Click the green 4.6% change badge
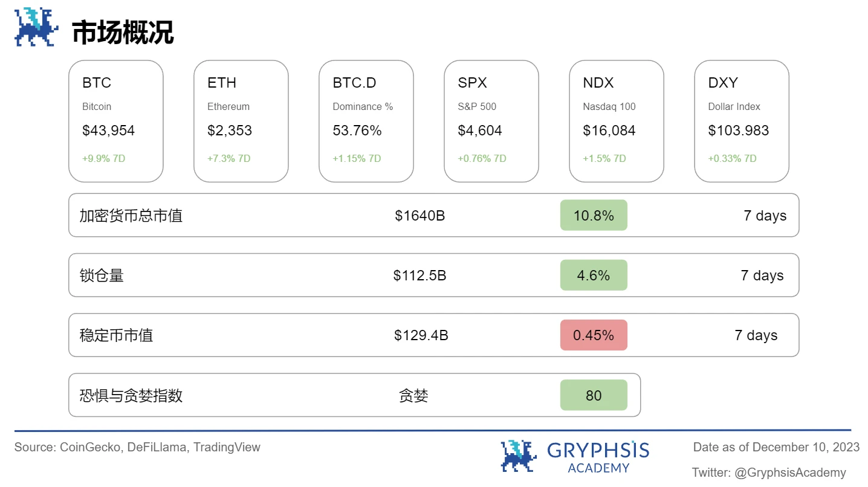Screen dimensions: 868x487 (x=594, y=275)
